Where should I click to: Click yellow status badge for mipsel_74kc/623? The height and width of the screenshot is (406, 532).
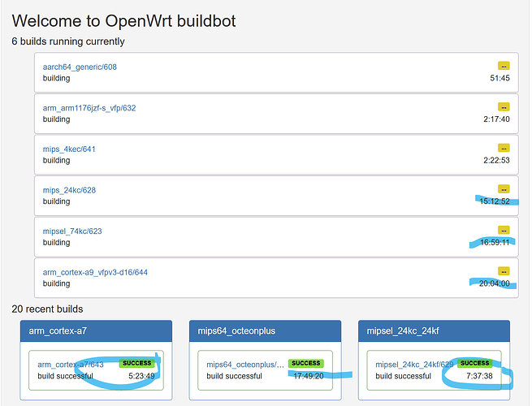pyautogui.click(x=504, y=230)
